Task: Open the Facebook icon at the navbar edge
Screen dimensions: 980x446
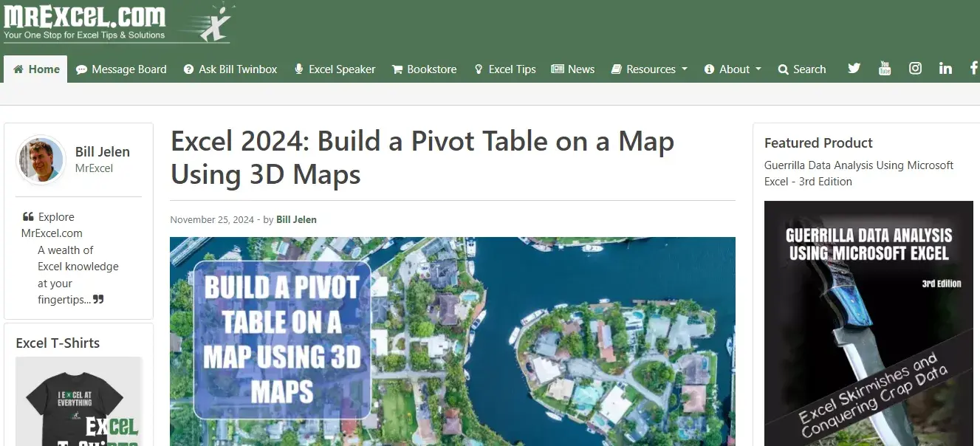Action: (x=974, y=69)
